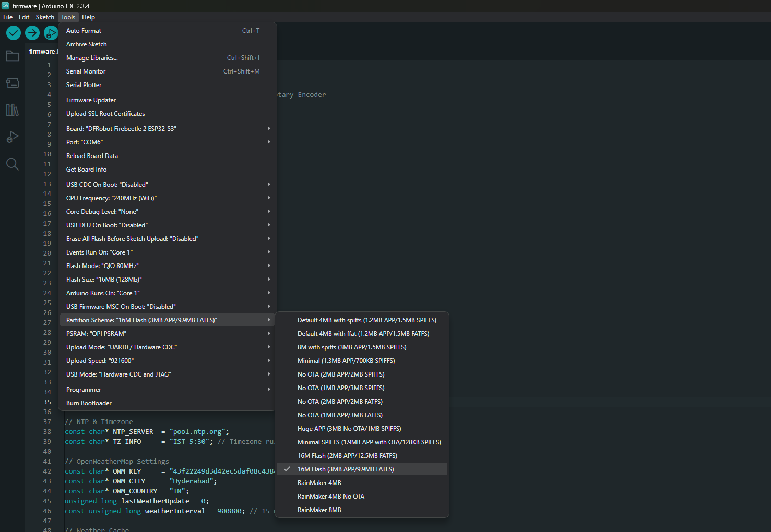The height and width of the screenshot is (532, 771).
Task: Select RainMaker 8MB partition
Action: coord(362,510)
